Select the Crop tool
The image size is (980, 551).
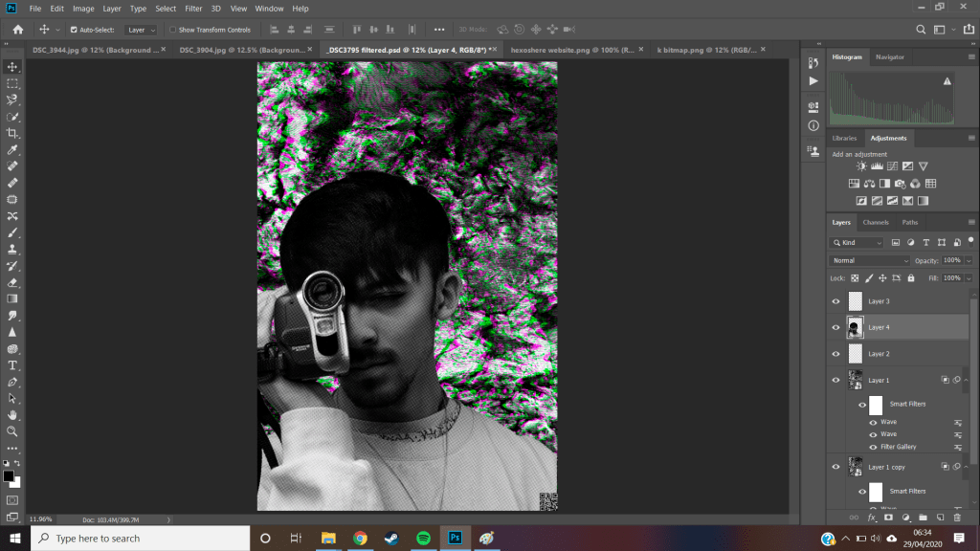coord(12,133)
